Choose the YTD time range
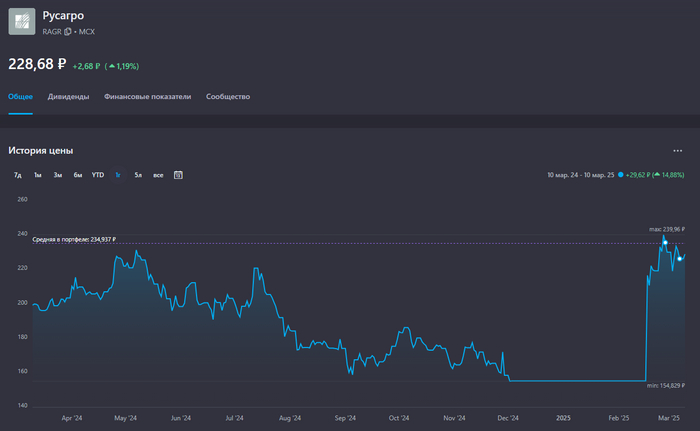This screenshot has height=431, width=700. 98,175
